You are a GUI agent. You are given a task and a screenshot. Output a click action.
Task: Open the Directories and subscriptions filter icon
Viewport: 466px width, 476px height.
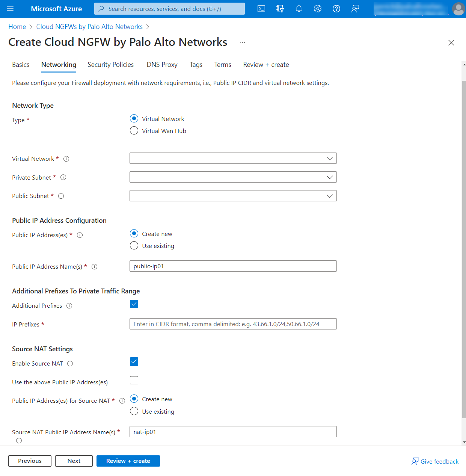tap(280, 9)
